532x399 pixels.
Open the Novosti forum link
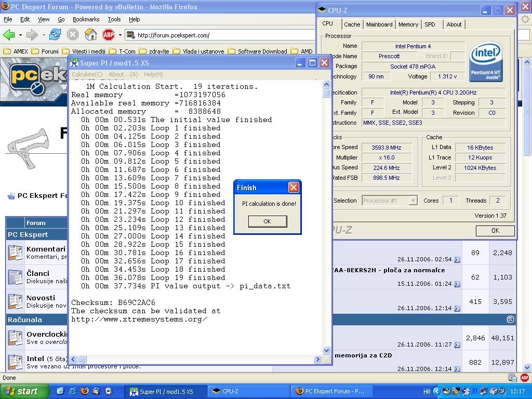coord(41,298)
